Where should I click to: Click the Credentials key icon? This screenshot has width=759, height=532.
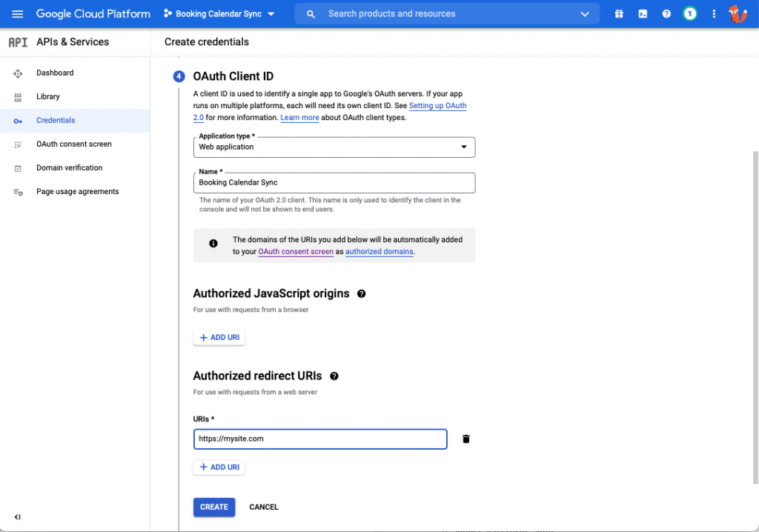coord(18,121)
